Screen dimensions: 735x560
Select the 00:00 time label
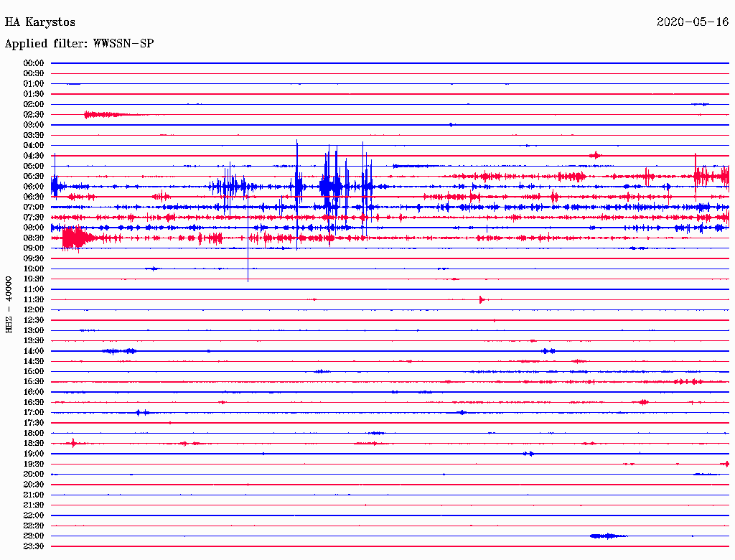(34, 63)
